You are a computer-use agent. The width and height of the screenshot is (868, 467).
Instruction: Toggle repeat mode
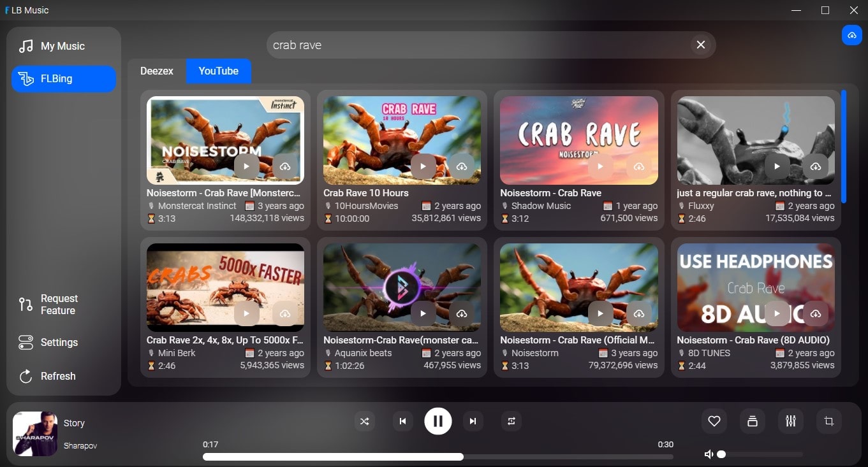(511, 420)
